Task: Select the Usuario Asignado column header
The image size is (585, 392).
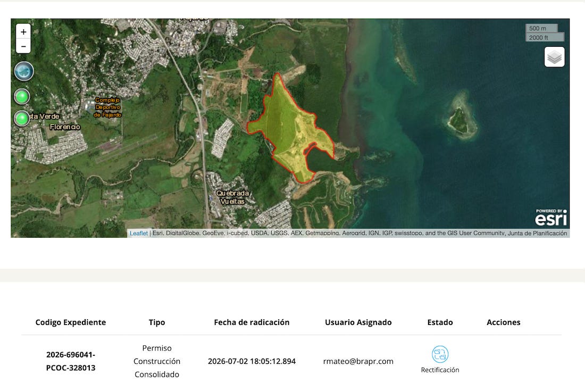Action: [x=358, y=322]
